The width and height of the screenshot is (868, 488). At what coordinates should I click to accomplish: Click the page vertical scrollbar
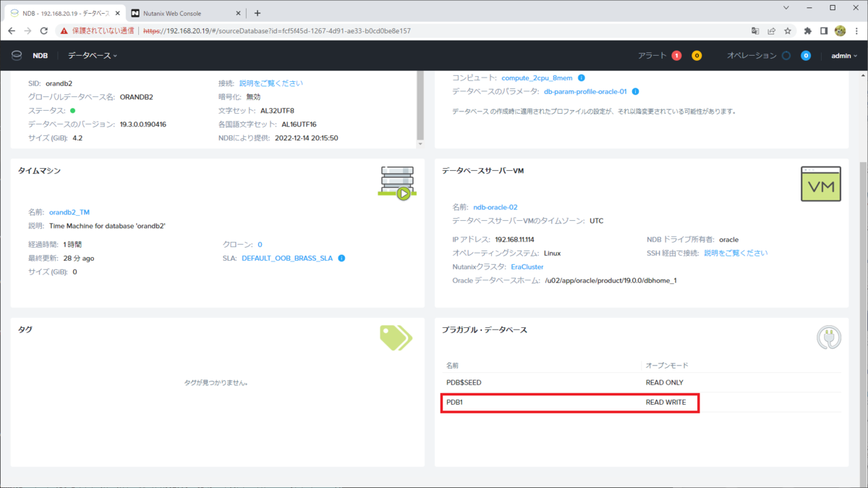[x=864, y=326]
